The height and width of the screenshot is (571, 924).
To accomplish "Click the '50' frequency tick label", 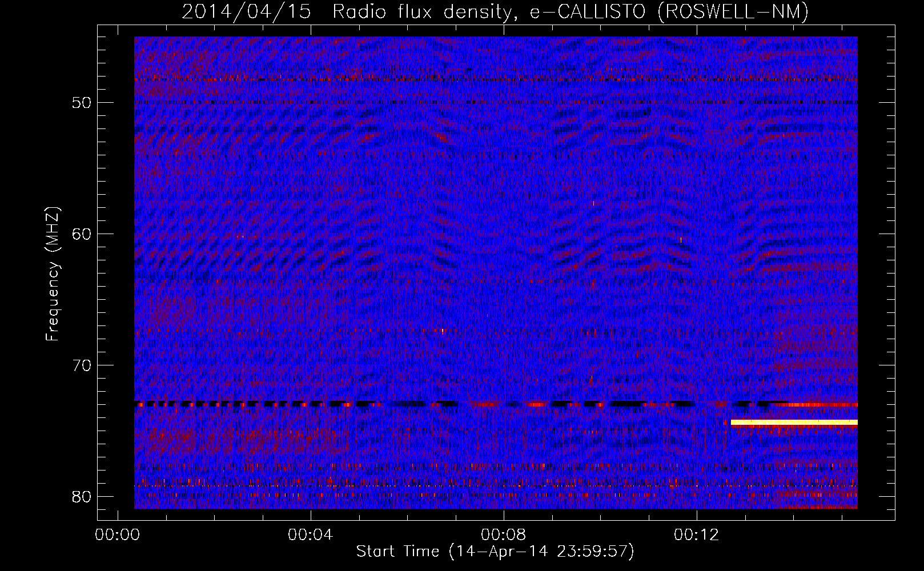I will click(x=82, y=103).
